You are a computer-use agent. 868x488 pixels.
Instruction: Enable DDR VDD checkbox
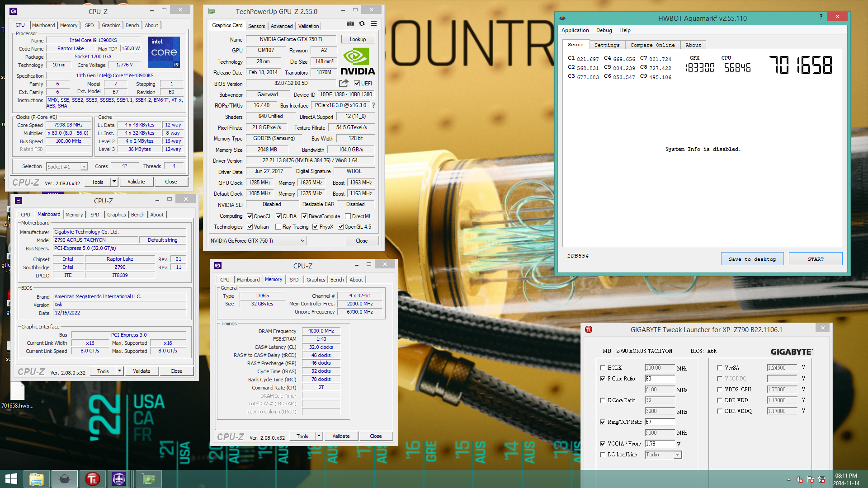pyautogui.click(x=720, y=400)
